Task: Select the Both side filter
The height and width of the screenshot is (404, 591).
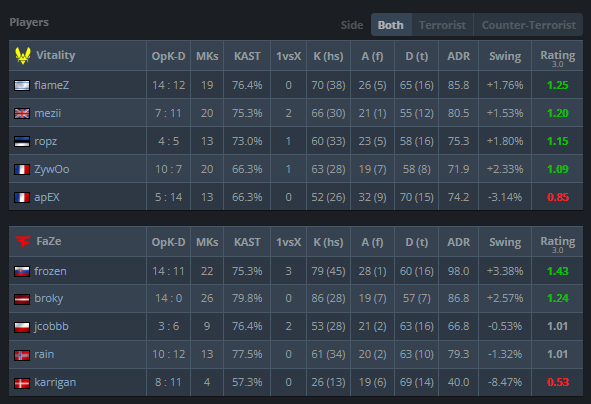Action: (391, 25)
